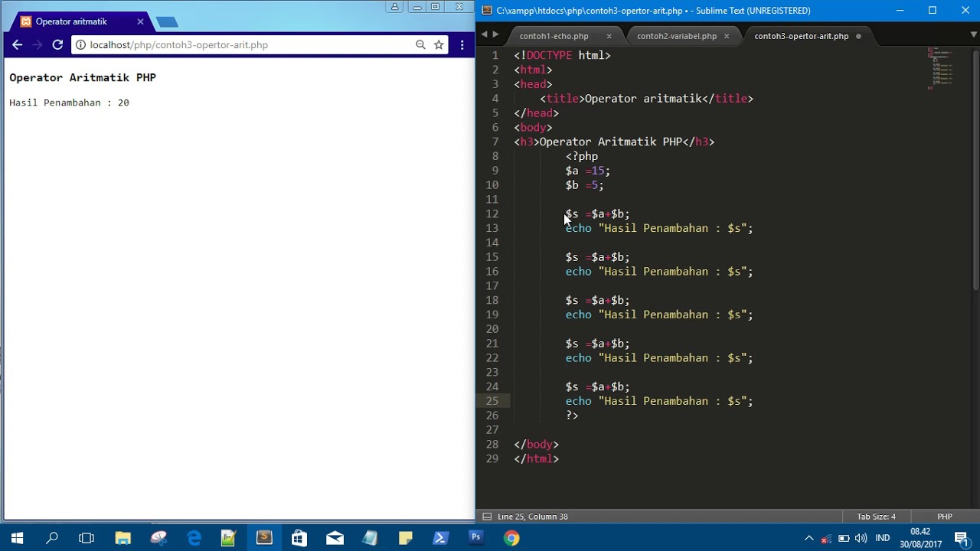Close the Operator aritmatik browser tab
Viewport: 980px width, 551px height.
point(140,21)
